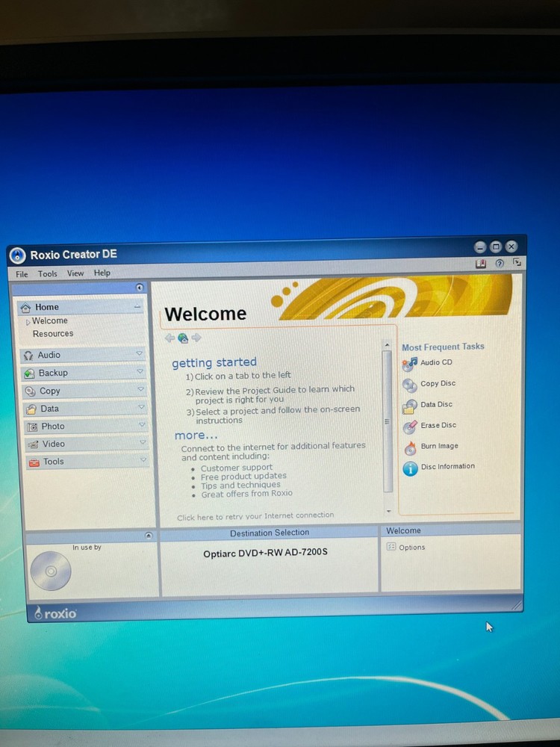The height and width of the screenshot is (747, 560).
Task: Click the Video category icon
Action: [34, 444]
